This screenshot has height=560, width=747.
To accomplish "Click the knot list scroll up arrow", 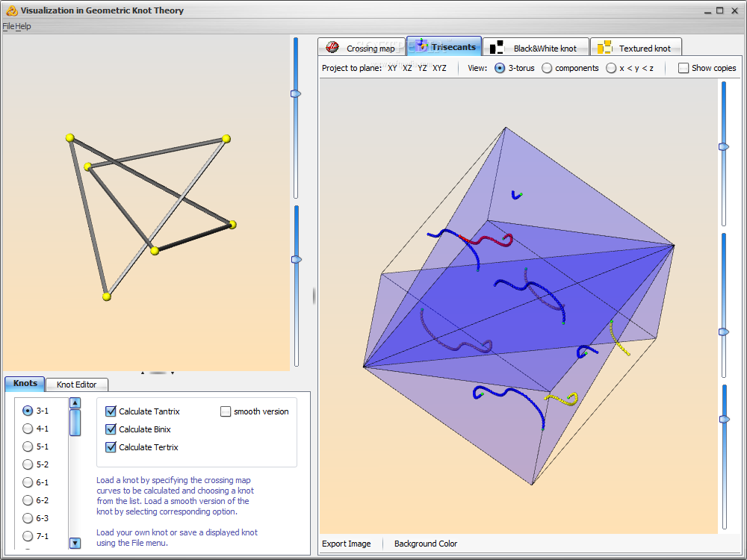I will (x=75, y=403).
